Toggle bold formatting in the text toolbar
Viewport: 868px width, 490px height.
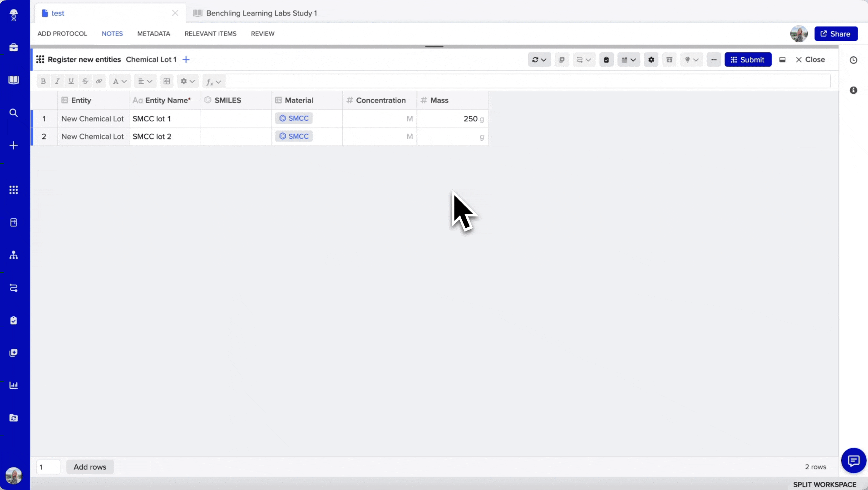[x=43, y=81]
